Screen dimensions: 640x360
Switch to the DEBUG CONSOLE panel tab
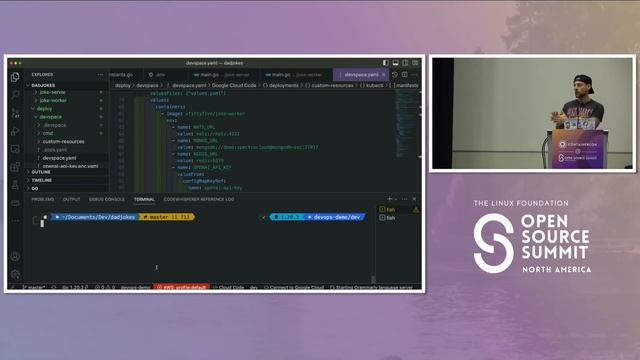[x=107, y=199]
